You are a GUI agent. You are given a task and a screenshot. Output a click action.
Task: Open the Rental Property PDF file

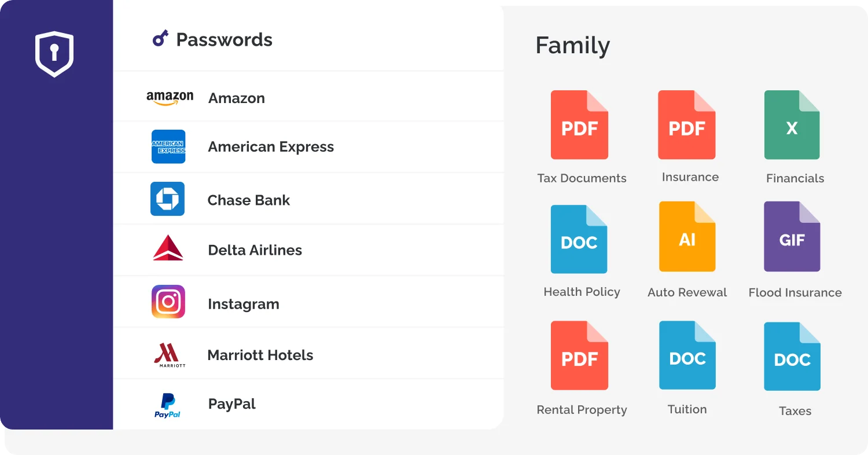(x=579, y=355)
